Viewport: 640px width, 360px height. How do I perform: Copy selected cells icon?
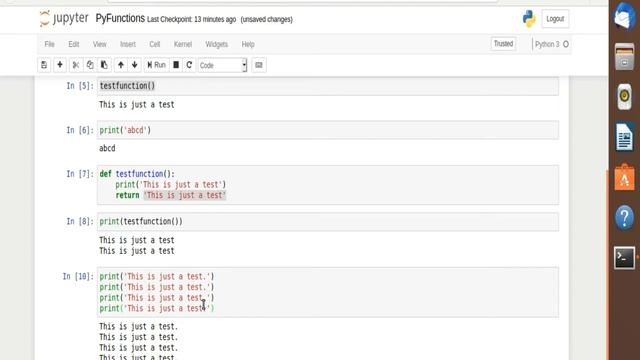click(x=90, y=65)
